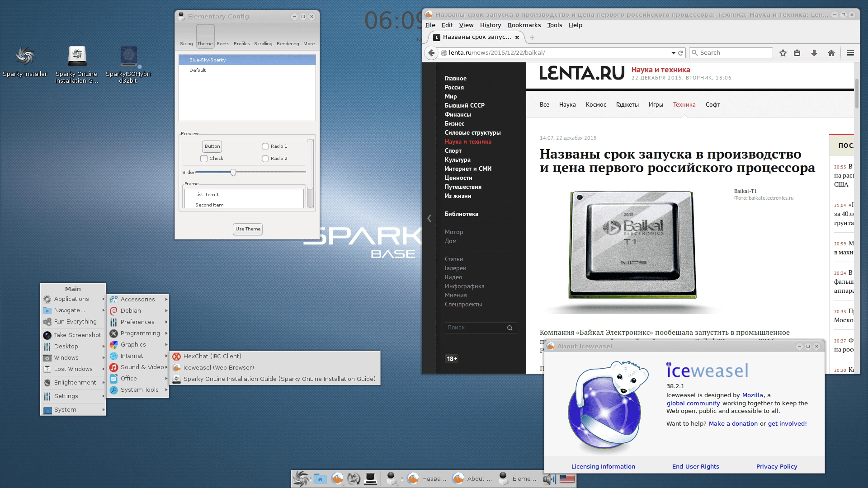
Task: Close the lenta.ru browser tab
Action: click(517, 38)
